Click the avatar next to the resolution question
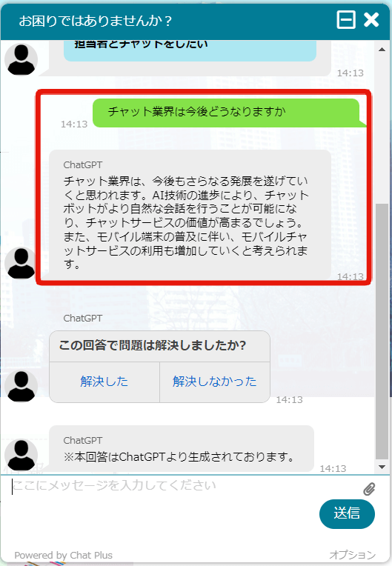The image size is (392, 566). 21,386
